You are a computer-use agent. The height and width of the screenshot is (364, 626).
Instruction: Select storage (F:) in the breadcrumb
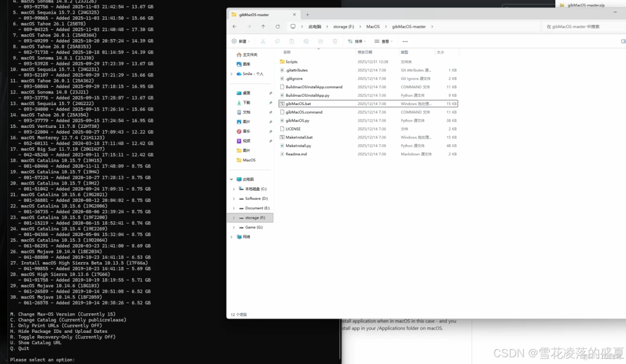(x=343, y=27)
